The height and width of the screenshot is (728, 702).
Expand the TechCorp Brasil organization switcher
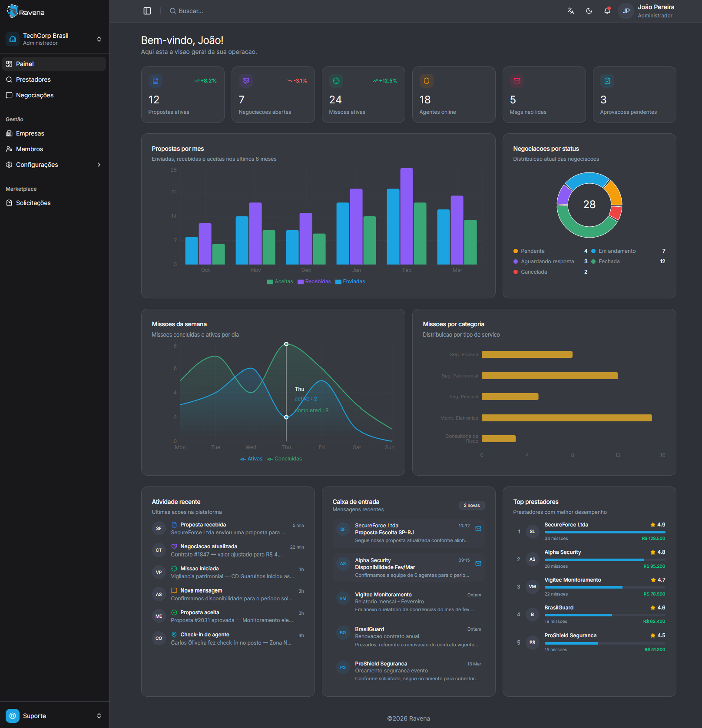(x=55, y=39)
